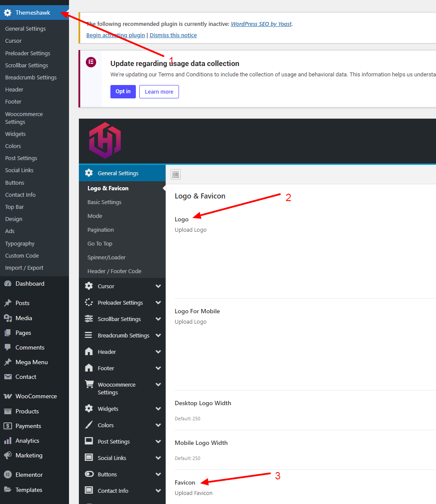The width and height of the screenshot is (436, 504).
Task: Click the expand-all sections icon in options toolbar
Action: 176,174
